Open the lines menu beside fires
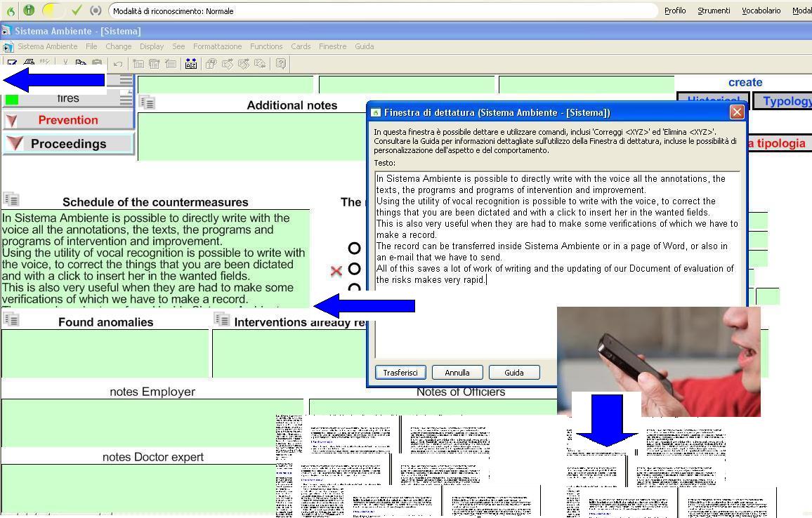The width and height of the screenshot is (812, 518). click(x=126, y=99)
